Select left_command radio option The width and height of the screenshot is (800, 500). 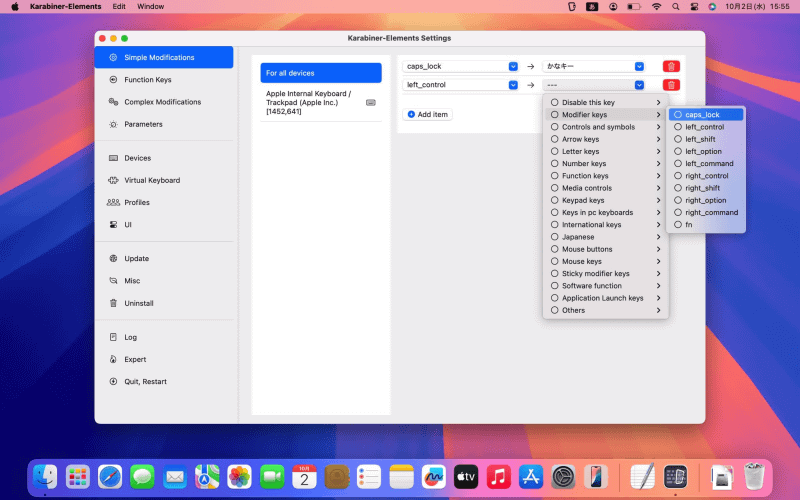[706, 164]
